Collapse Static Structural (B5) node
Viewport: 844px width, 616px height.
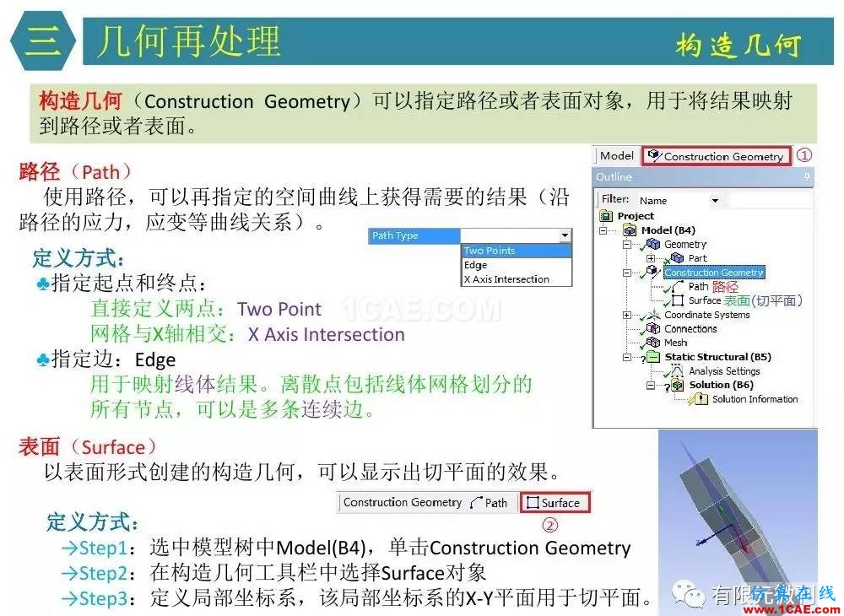(626, 357)
